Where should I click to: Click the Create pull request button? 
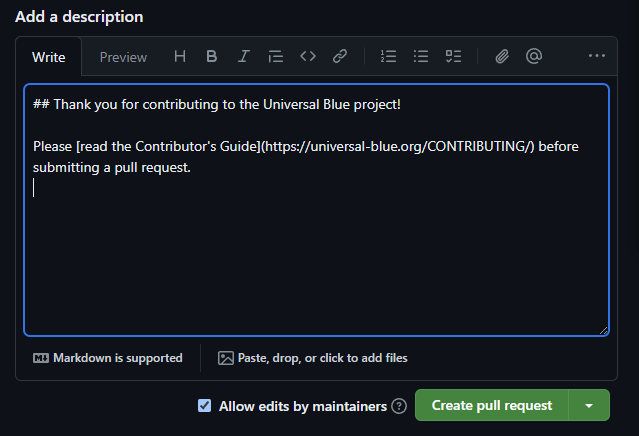tap(491, 406)
